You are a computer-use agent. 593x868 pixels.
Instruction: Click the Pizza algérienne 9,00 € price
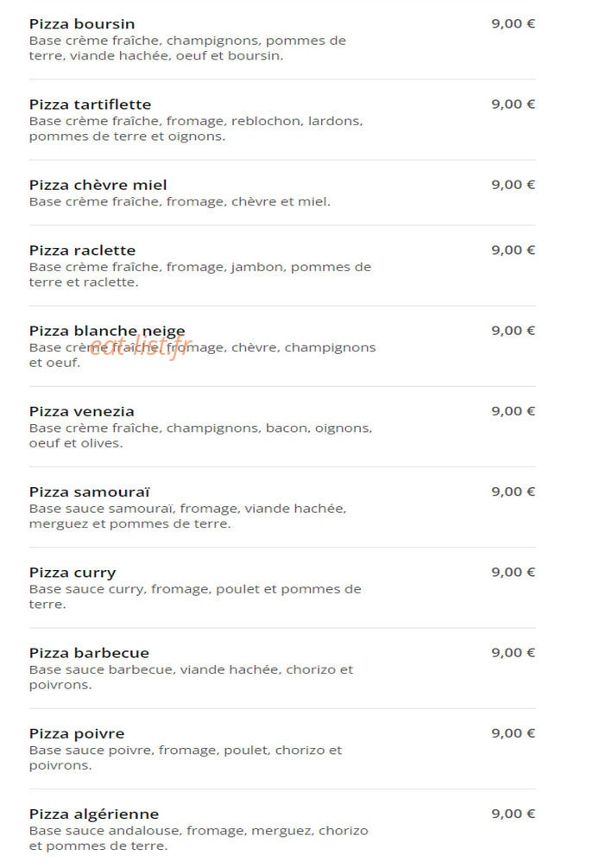pyautogui.click(x=514, y=814)
